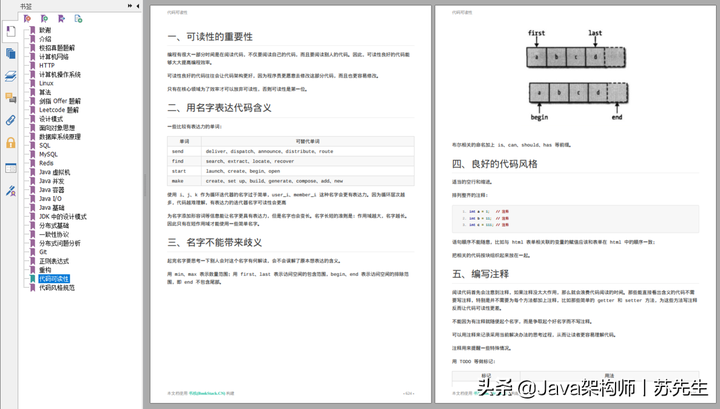Screen dimensions: 720x409
Task: Open the 计算机操作系统 bookmark
Action: click(x=60, y=74)
